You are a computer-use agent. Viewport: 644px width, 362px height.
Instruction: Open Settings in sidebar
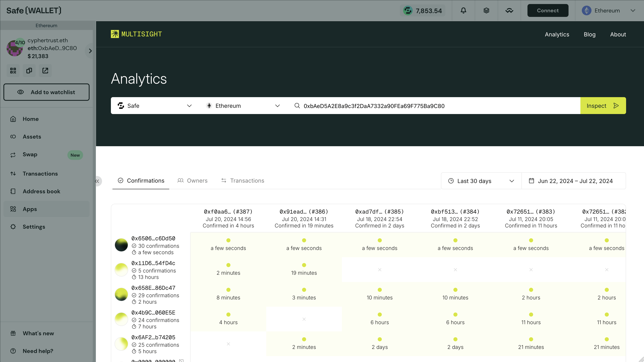(46, 227)
